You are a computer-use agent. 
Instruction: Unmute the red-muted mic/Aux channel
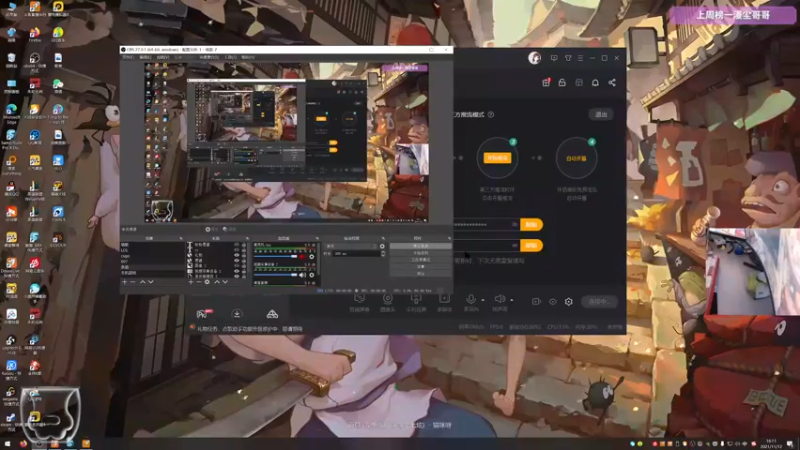point(303,257)
